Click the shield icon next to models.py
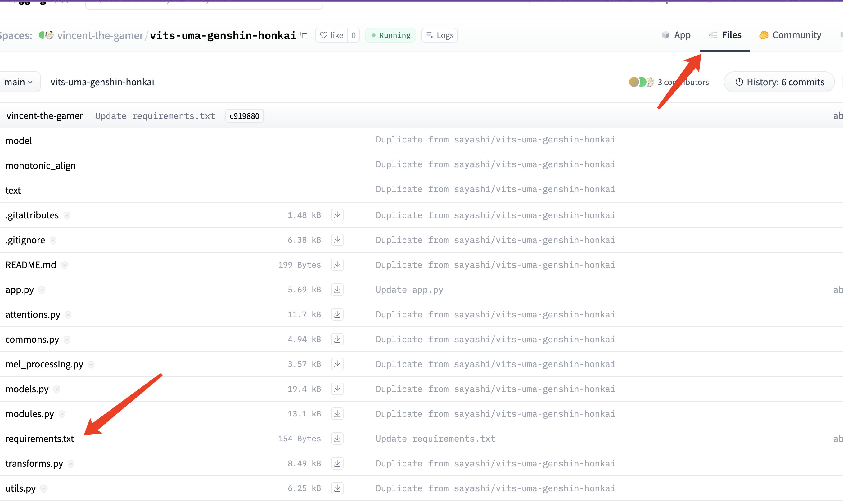The height and width of the screenshot is (504, 843). [x=57, y=389]
